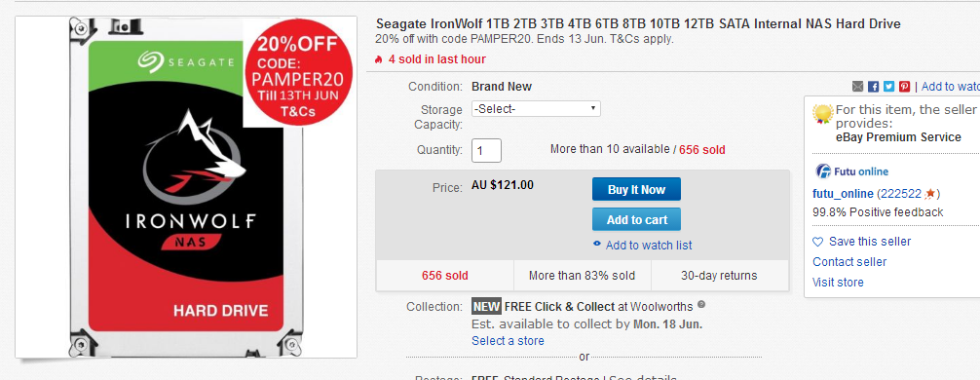Open the Storage Capacity dropdown
Screen dimensions: 980x380
(x=536, y=109)
